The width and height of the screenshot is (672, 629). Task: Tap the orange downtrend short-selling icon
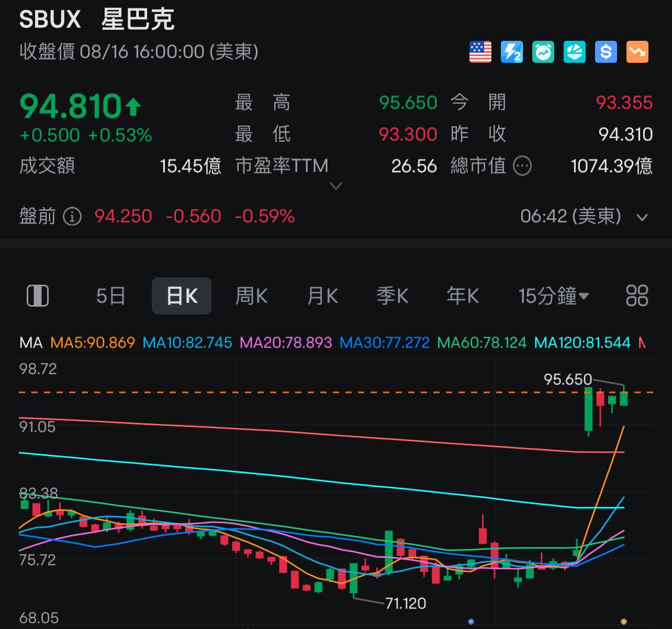click(x=637, y=52)
